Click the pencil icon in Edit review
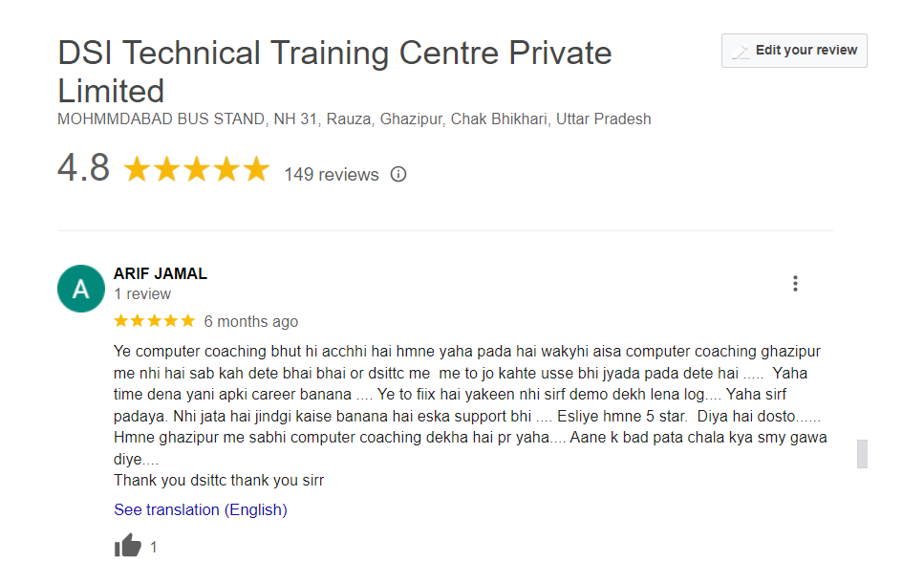 (741, 52)
